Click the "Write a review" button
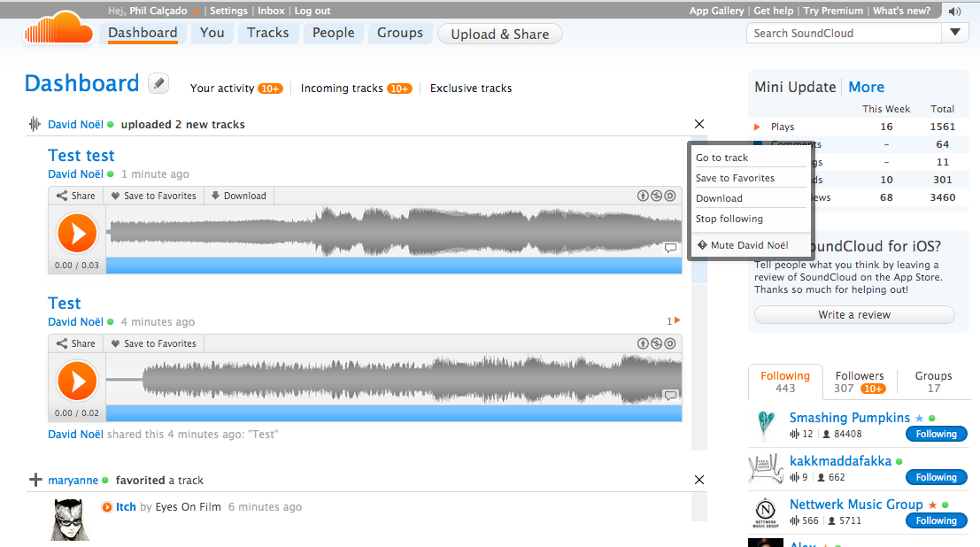 click(x=854, y=314)
